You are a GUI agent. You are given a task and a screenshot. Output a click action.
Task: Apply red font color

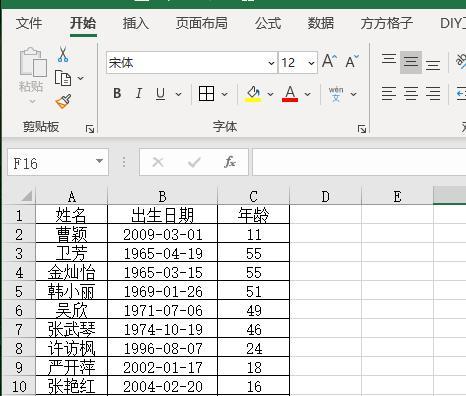tap(290, 94)
